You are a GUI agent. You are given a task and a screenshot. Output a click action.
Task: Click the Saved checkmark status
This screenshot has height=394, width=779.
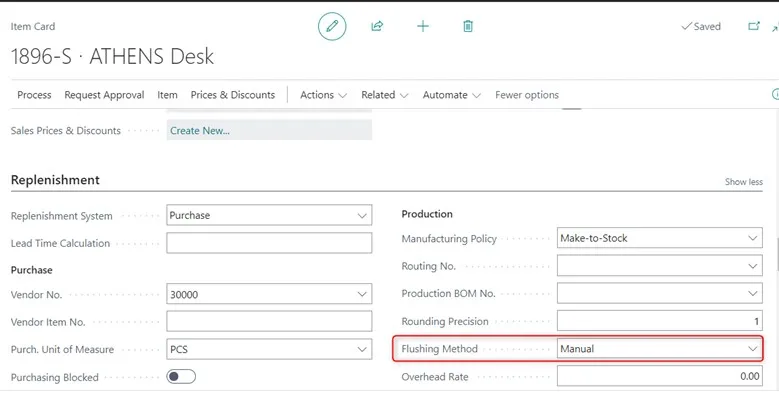tap(701, 26)
